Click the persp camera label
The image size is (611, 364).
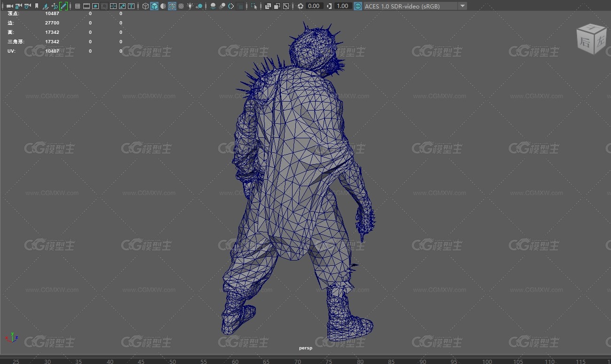[305, 348]
